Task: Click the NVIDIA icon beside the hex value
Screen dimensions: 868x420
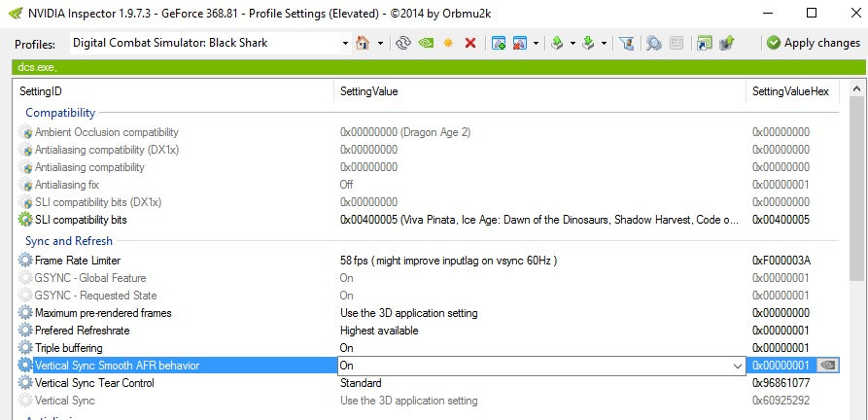Action: point(827,366)
